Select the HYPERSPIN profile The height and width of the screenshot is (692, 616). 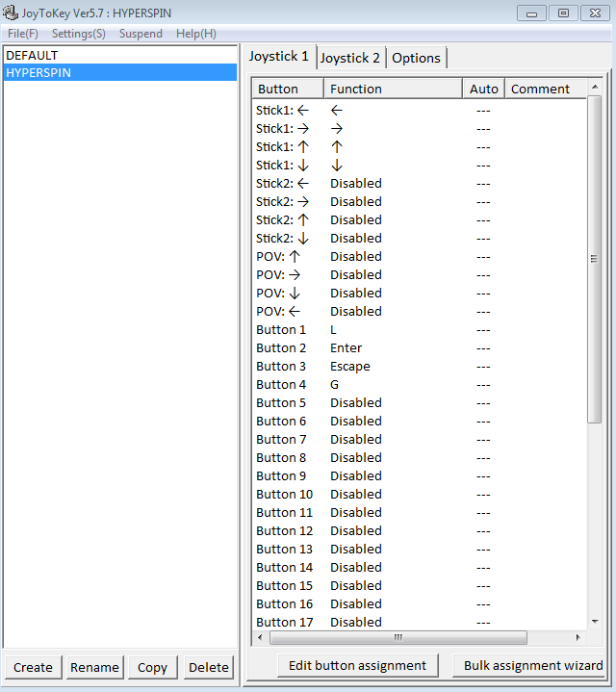click(120, 72)
